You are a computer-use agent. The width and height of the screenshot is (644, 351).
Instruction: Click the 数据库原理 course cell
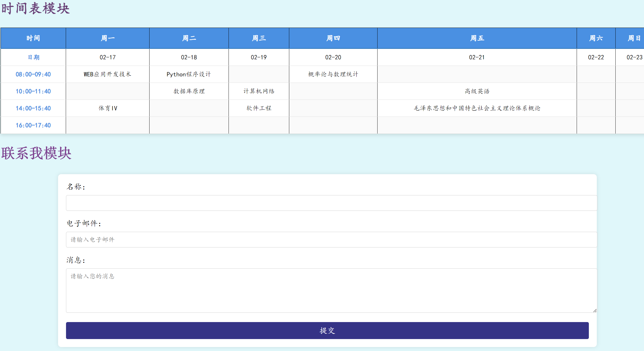189,91
